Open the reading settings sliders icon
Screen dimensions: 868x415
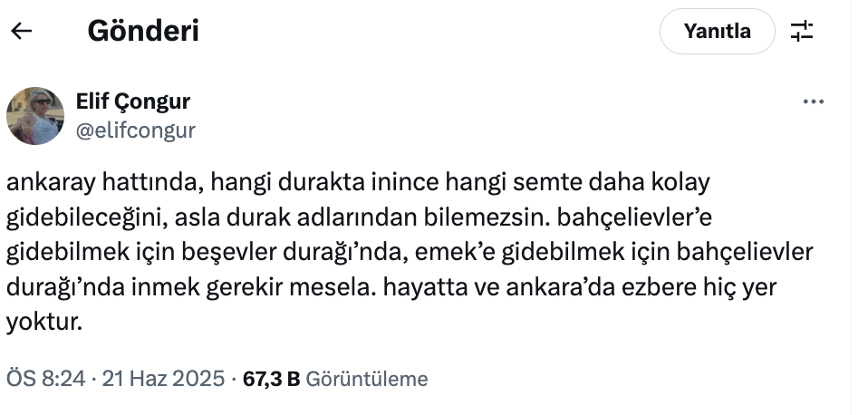pos(802,32)
